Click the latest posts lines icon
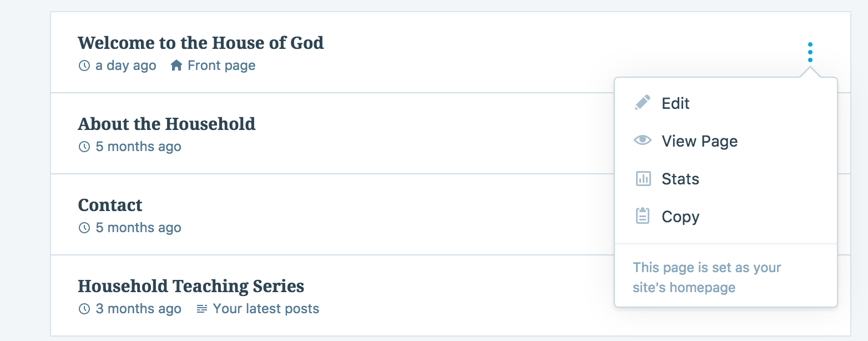This screenshot has height=341, width=868. click(x=202, y=309)
